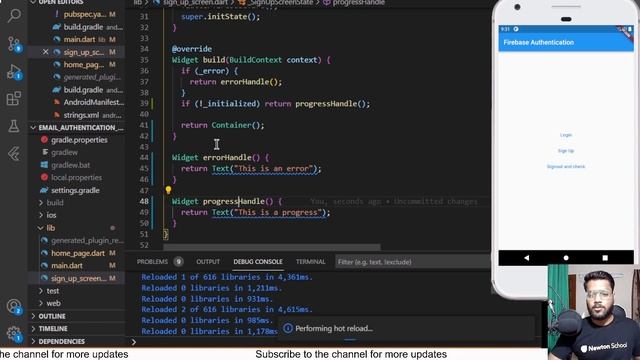The width and height of the screenshot is (640, 360).
Task: Open the Extensions view
Action: 14,98
